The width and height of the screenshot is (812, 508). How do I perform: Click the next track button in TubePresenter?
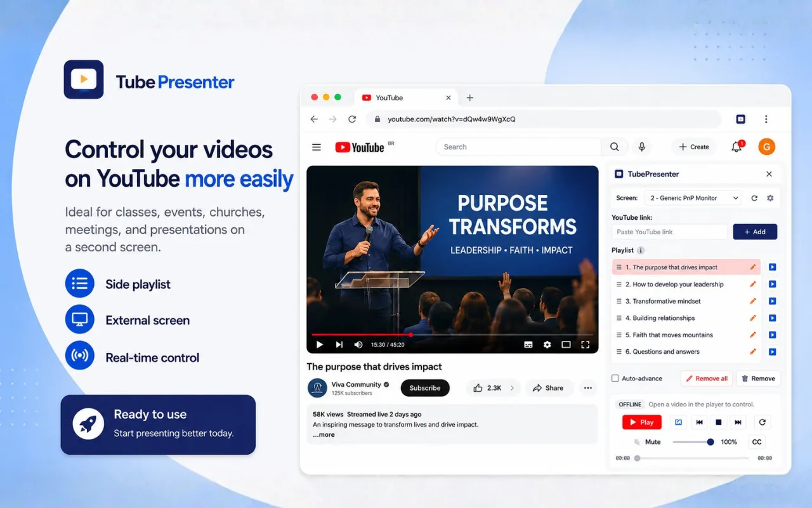click(738, 422)
